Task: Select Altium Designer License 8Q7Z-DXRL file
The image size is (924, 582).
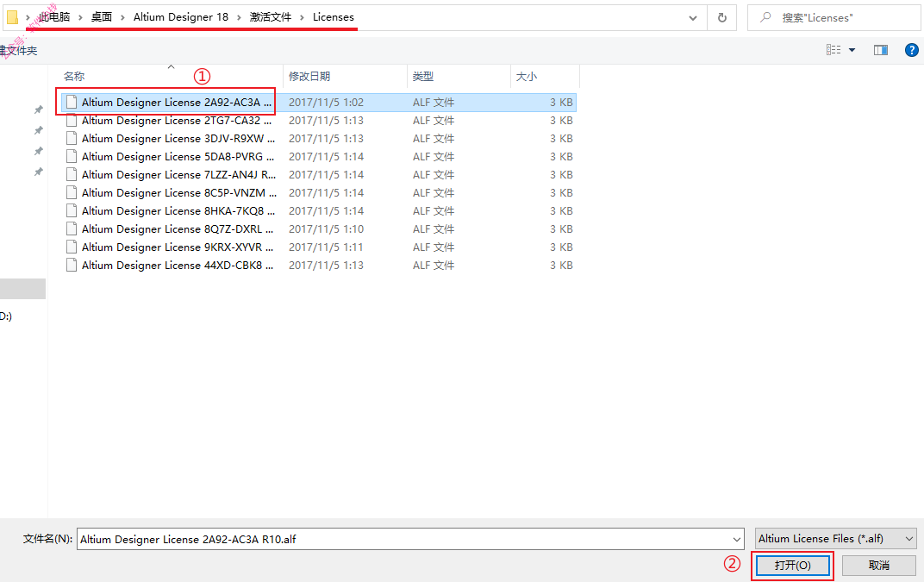Action: click(319, 228)
